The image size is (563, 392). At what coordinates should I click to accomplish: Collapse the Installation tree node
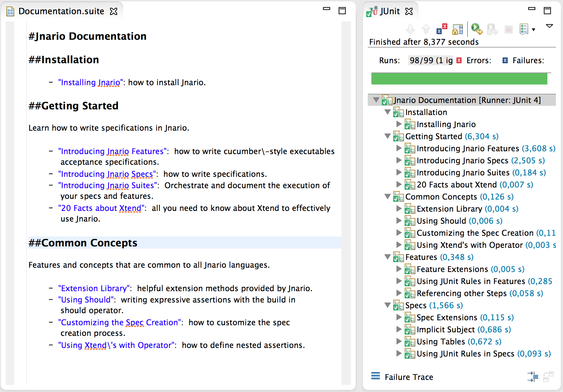coord(388,112)
